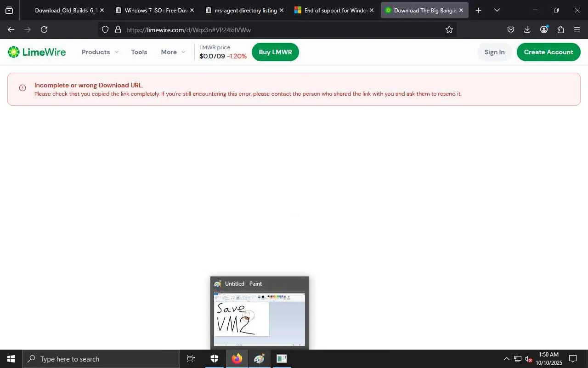
Task: Open the Tools navigation link
Action: pos(139,52)
